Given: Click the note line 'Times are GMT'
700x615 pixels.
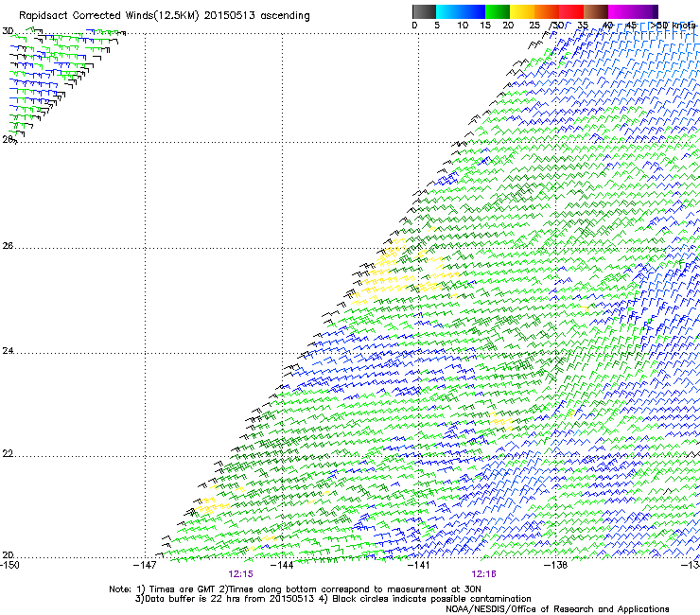Looking at the screenshot, I should pyautogui.click(x=182, y=589).
